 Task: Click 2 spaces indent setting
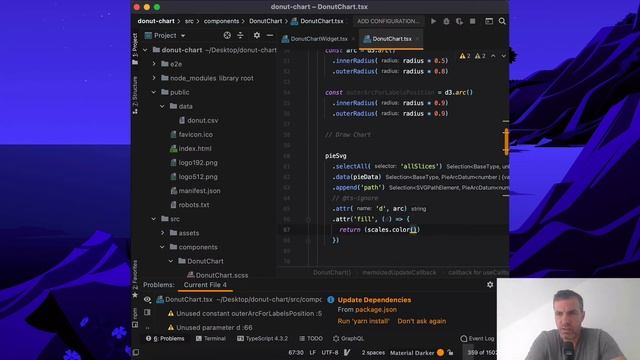click(373, 353)
